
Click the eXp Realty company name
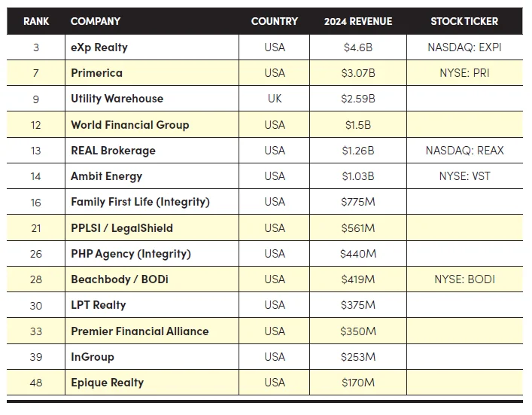click(99, 47)
